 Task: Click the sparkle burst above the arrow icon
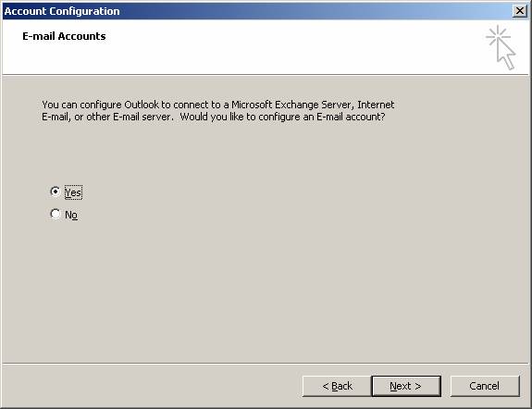pyautogui.click(x=498, y=36)
